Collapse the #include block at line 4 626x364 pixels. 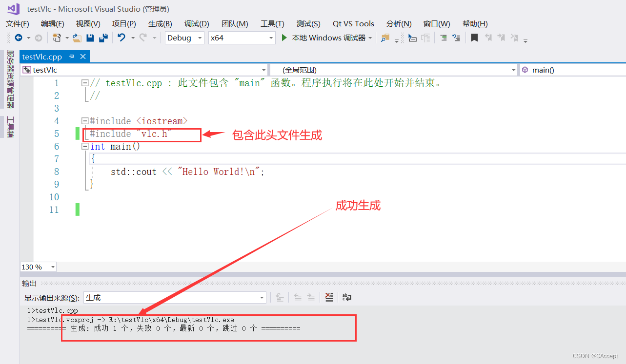[x=85, y=121]
